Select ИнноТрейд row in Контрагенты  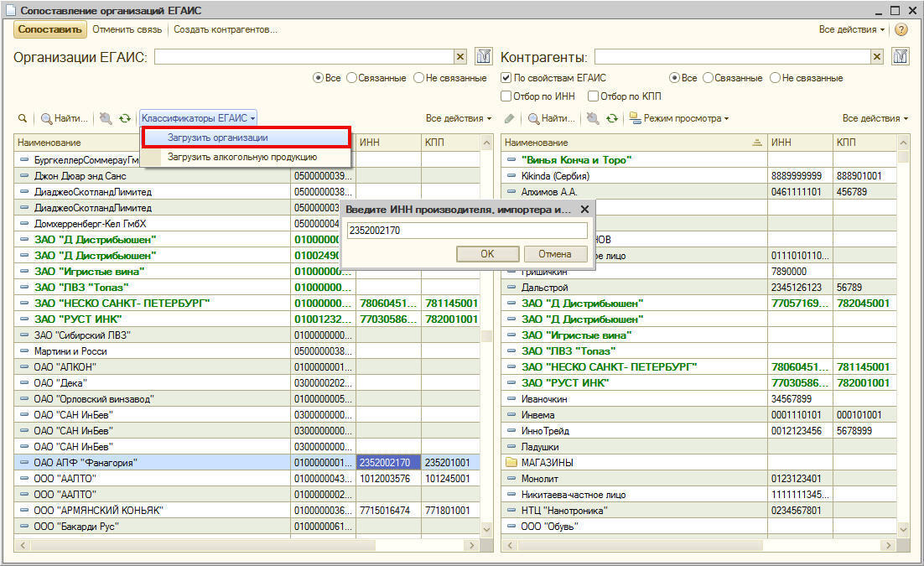(x=699, y=430)
